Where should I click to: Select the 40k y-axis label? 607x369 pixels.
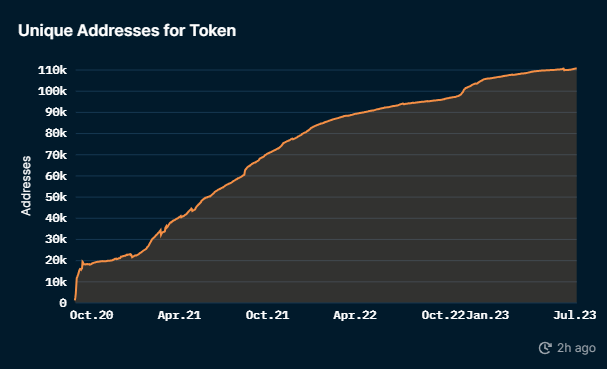click(56, 218)
